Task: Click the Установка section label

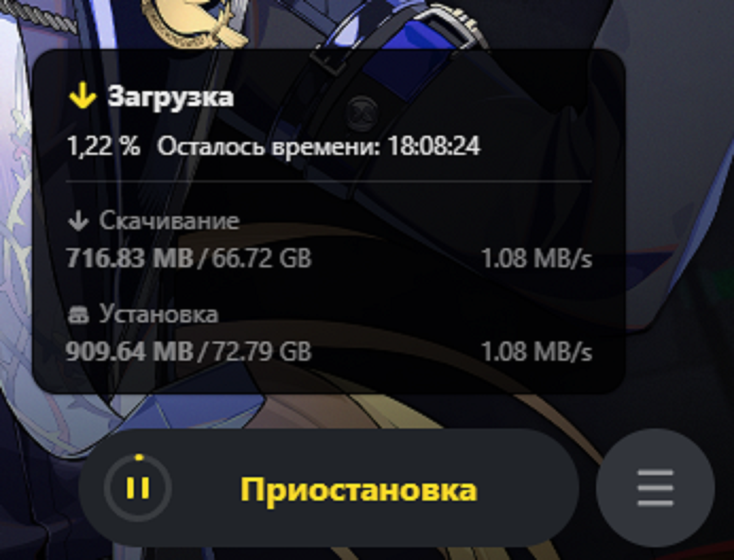Action: pyautogui.click(x=159, y=314)
